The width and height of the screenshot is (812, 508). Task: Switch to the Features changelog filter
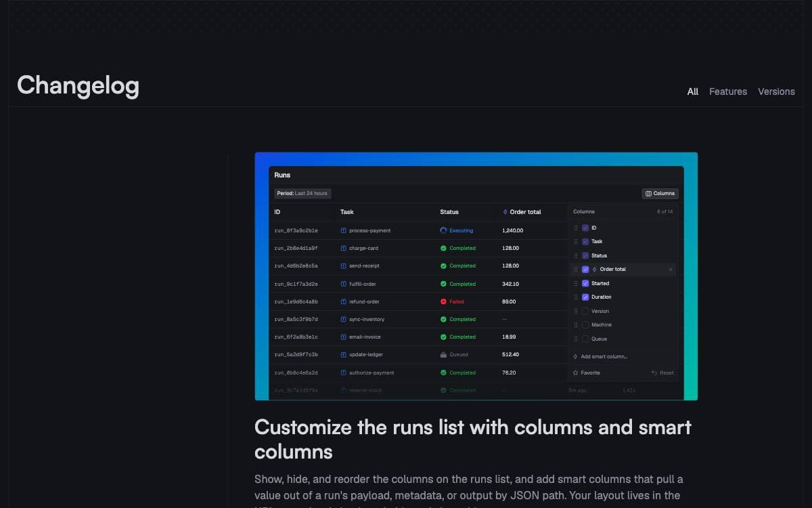click(x=728, y=91)
